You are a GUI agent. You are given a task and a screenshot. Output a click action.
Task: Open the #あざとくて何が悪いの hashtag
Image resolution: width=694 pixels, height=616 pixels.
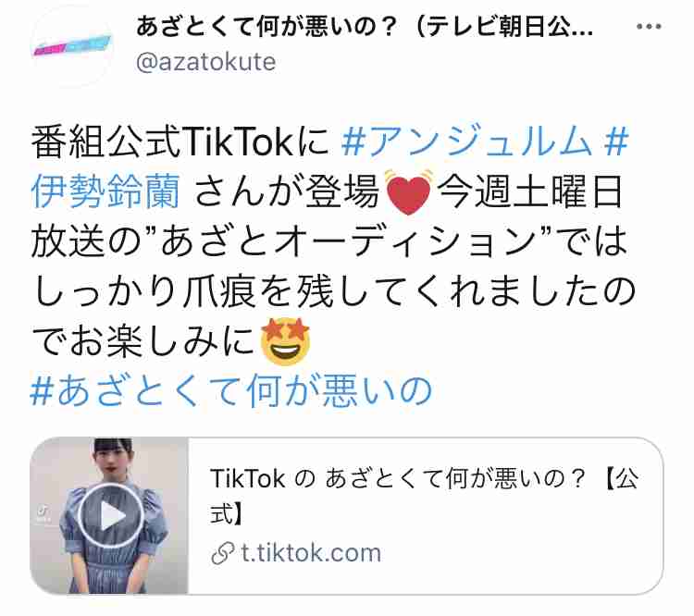pyautogui.click(x=231, y=390)
